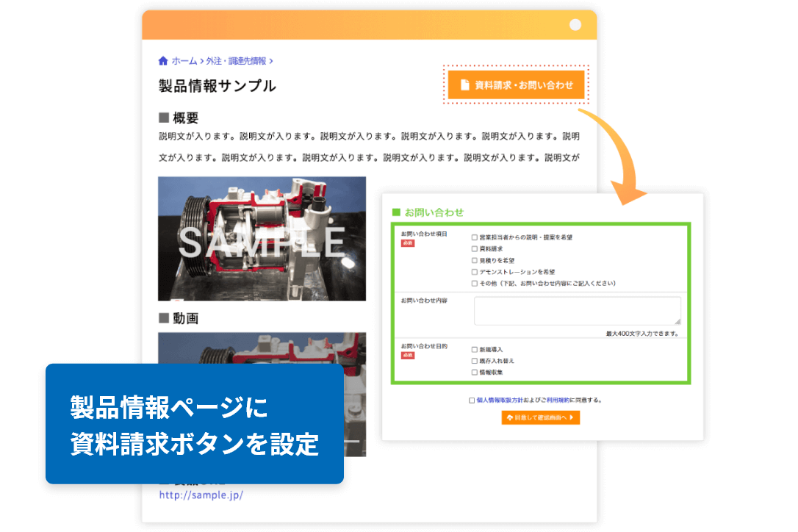Open the ホーム breadcrumb link
The width and height of the screenshot is (798, 532).
[x=184, y=61]
